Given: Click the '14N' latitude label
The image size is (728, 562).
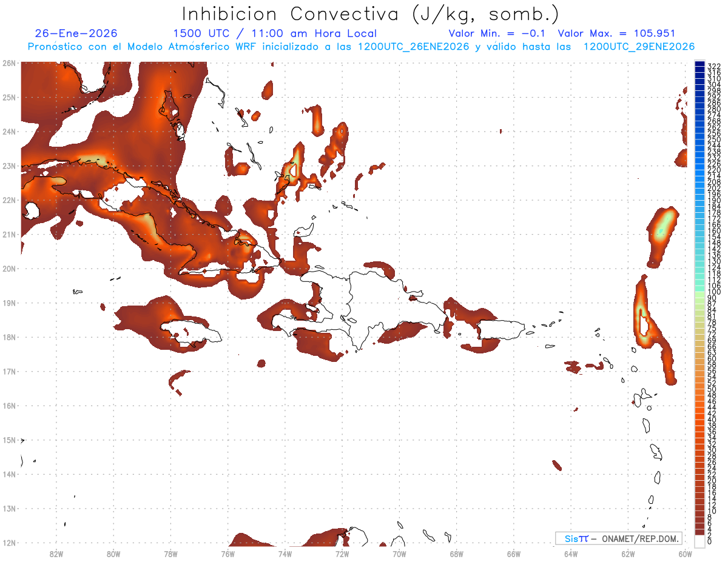Looking at the screenshot, I should click(8, 474).
